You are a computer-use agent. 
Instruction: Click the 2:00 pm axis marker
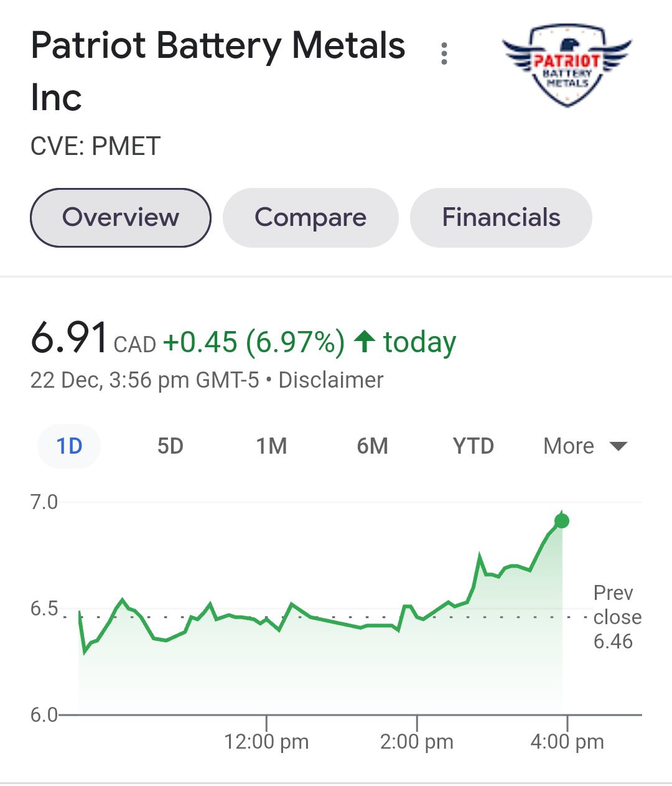click(417, 741)
